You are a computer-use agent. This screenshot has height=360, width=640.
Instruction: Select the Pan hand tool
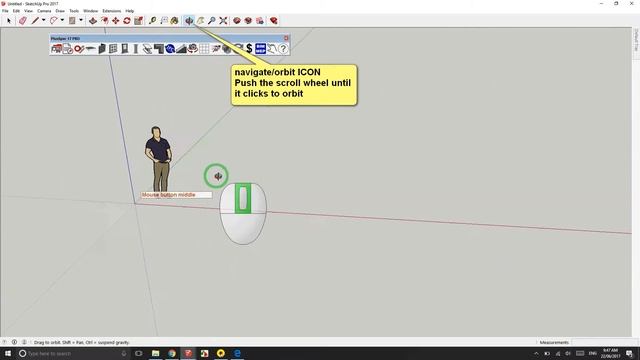tap(200, 20)
